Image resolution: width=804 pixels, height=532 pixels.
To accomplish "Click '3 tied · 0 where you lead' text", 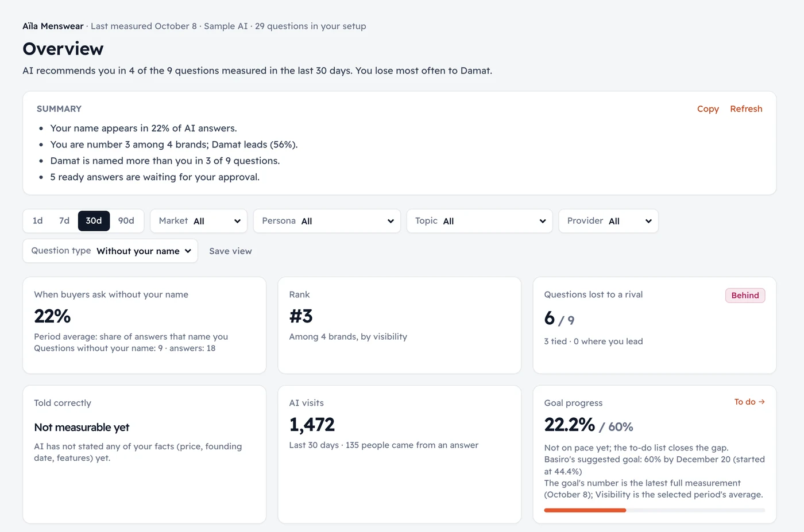I will click(x=593, y=341).
